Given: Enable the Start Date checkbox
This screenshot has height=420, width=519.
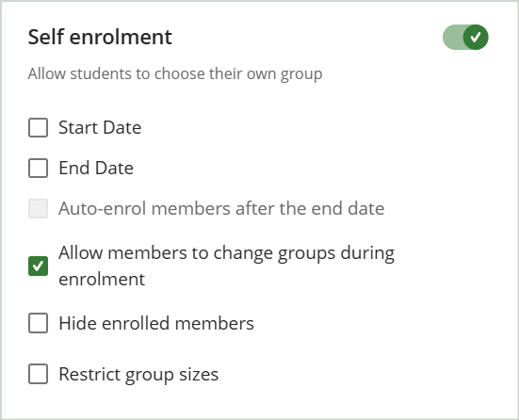Looking at the screenshot, I should (38, 127).
